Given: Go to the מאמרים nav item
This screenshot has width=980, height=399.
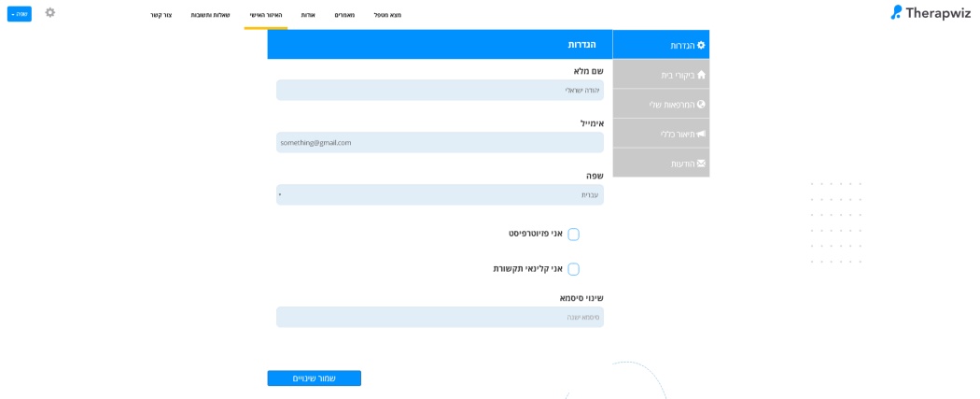Looking at the screenshot, I should 343,14.
